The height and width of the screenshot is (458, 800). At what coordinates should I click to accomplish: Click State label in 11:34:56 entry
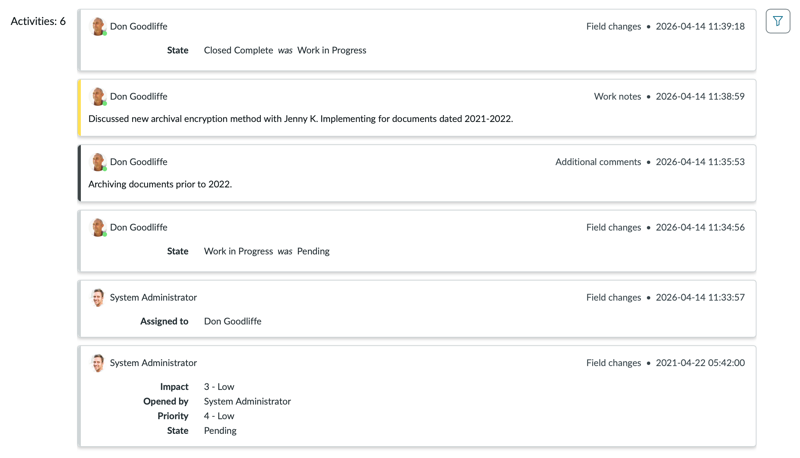click(178, 251)
